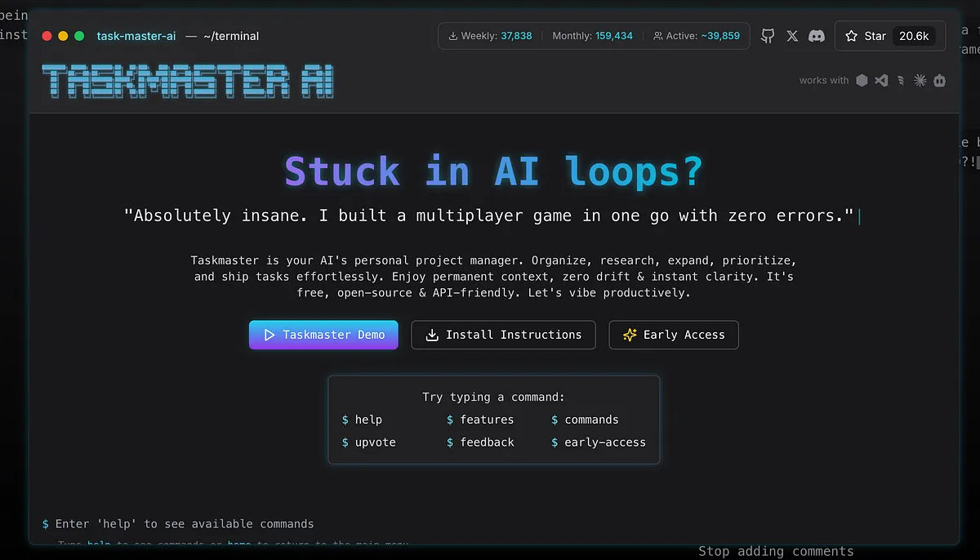The image size is (980, 560).
Task: Click the terminal prompt line at the bottom
Action: 179,523
